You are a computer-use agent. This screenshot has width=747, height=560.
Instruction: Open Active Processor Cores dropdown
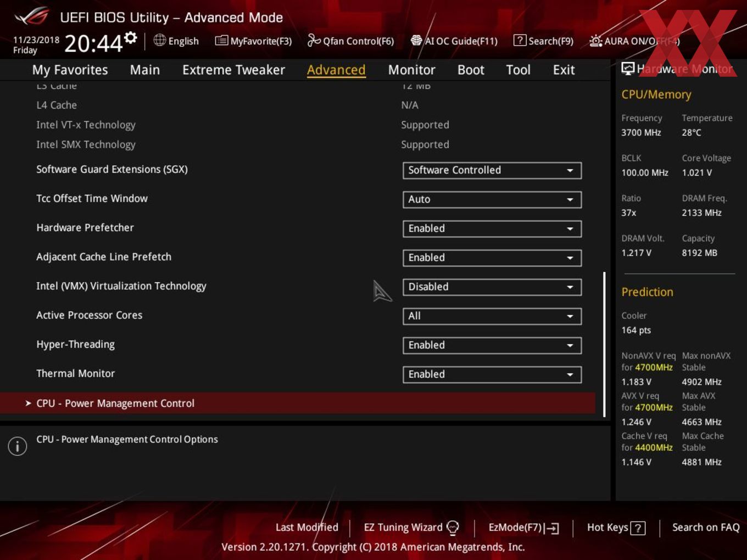[x=492, y=316]
